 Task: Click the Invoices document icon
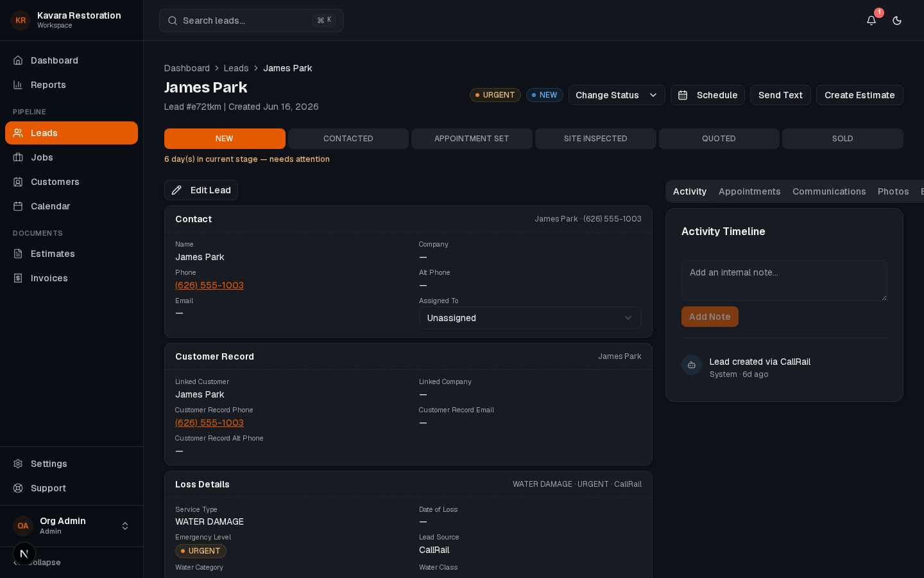pos(18,278)
